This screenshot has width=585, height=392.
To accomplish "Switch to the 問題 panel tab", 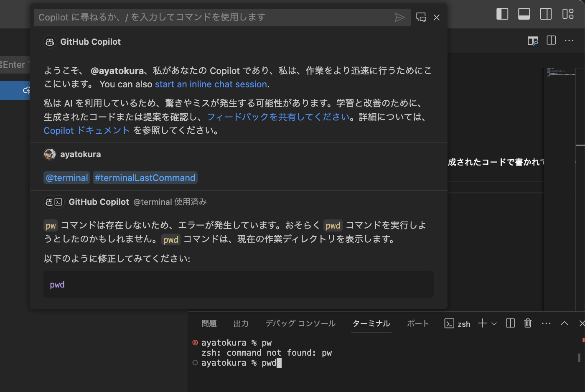I will 209,323.
